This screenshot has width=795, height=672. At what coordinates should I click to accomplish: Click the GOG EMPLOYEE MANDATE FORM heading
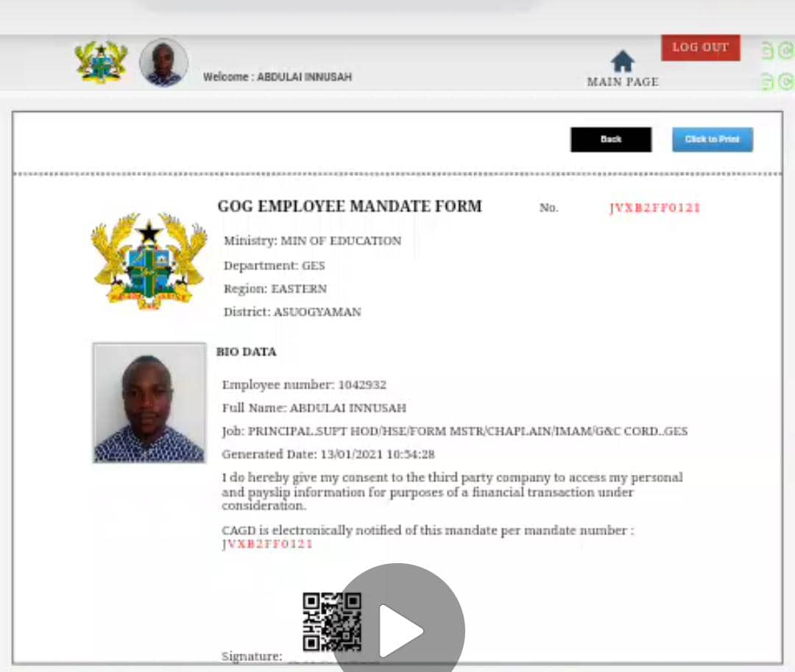point(350,206)
